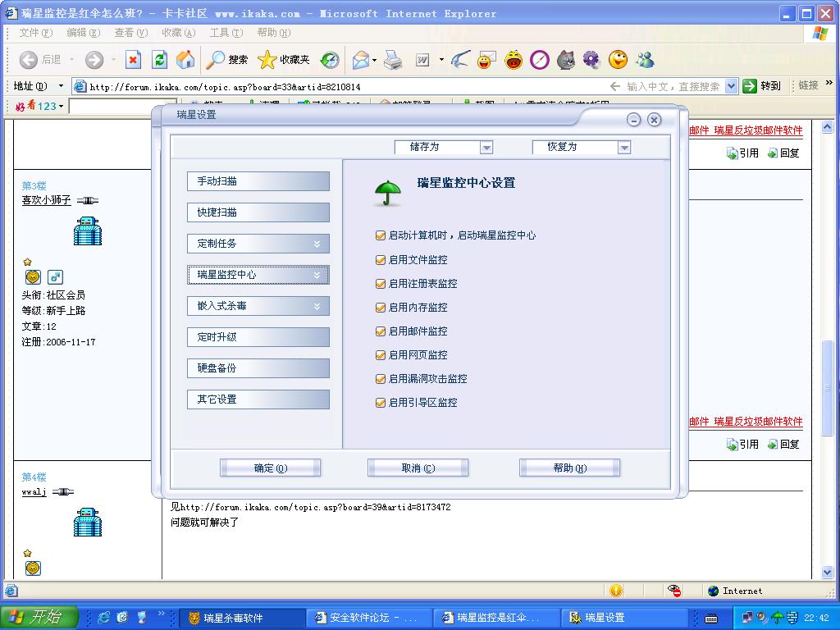Refresh the page with green arrows icon
Screen dimensions: 840x630
tap(159, 59)
